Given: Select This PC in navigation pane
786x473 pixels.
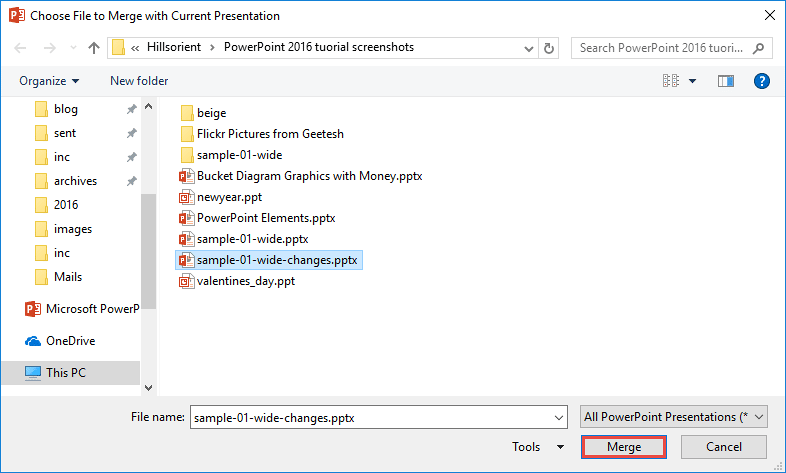Looking at the screenshot, I should (x=71, y=373).
